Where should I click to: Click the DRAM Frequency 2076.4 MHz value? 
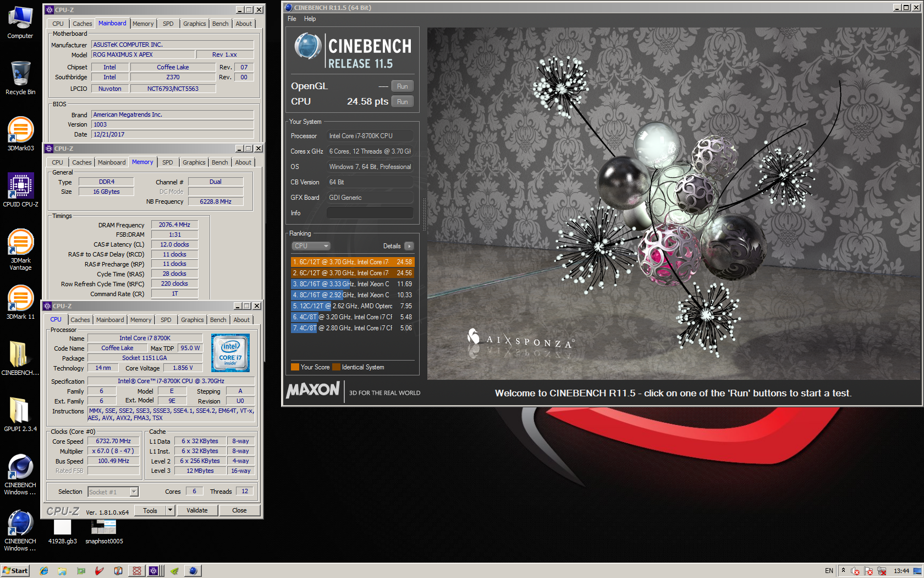(x=174, y=225)
